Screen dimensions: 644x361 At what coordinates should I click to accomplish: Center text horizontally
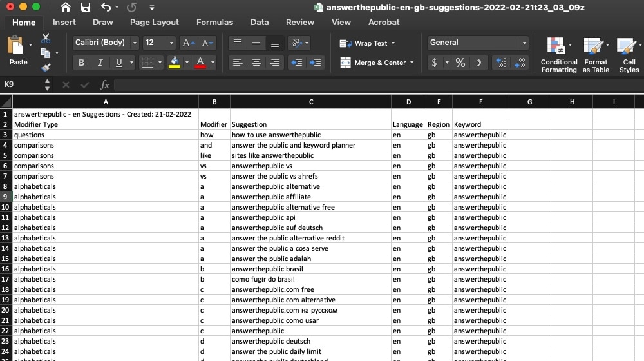[256, 63]
